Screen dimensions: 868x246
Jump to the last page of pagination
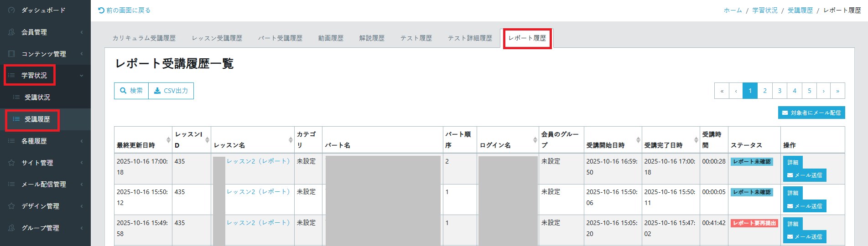point(837,91)
